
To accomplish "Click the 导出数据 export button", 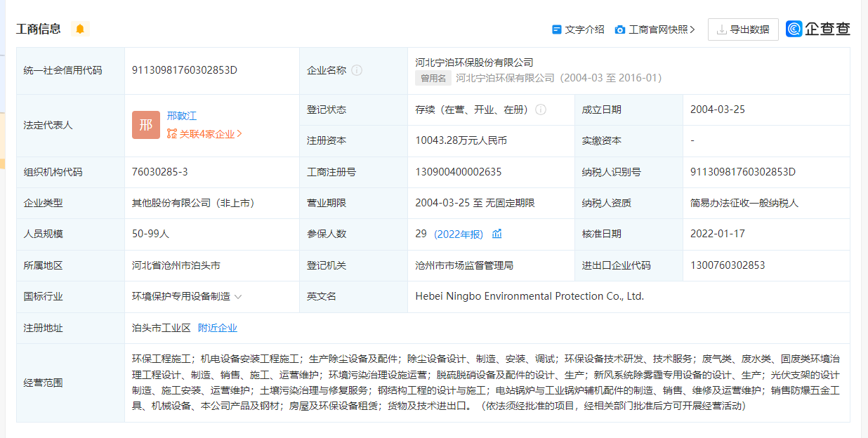I will tap(743, 29).
